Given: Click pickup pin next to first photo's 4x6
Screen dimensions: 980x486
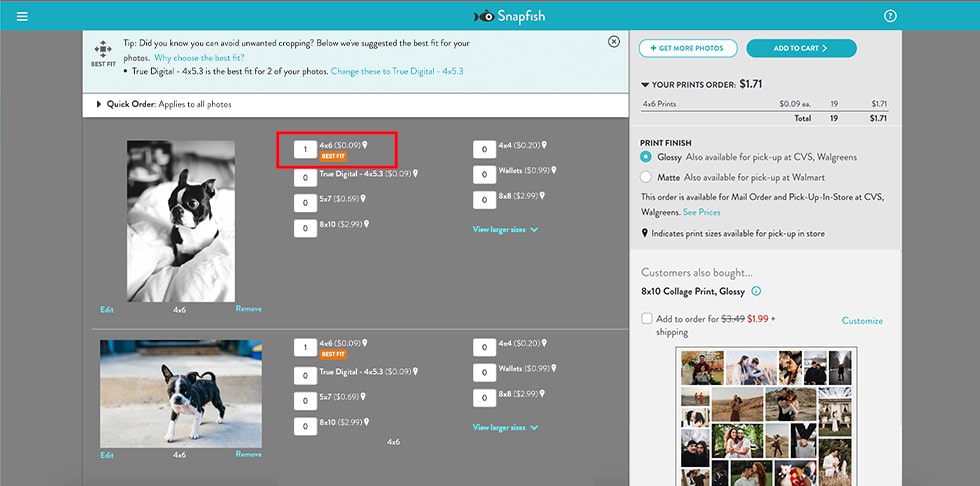Looking at the screenshot, I should 365,145.
